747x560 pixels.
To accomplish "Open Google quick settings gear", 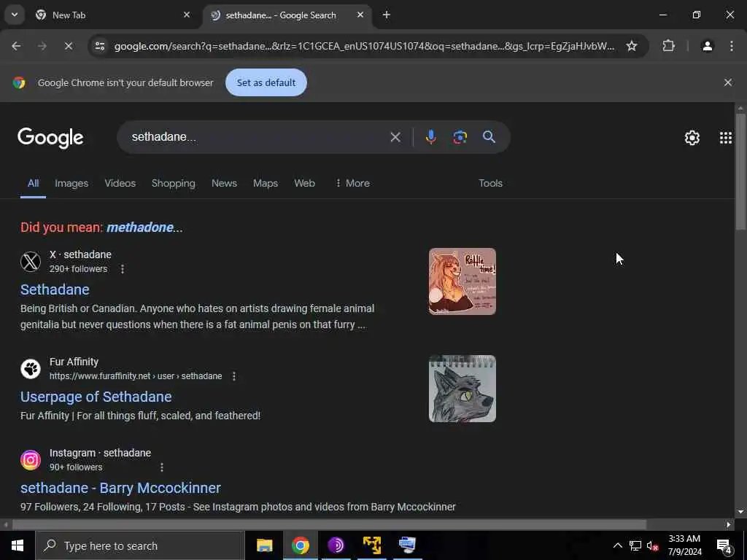I will [x=692, y=138].
